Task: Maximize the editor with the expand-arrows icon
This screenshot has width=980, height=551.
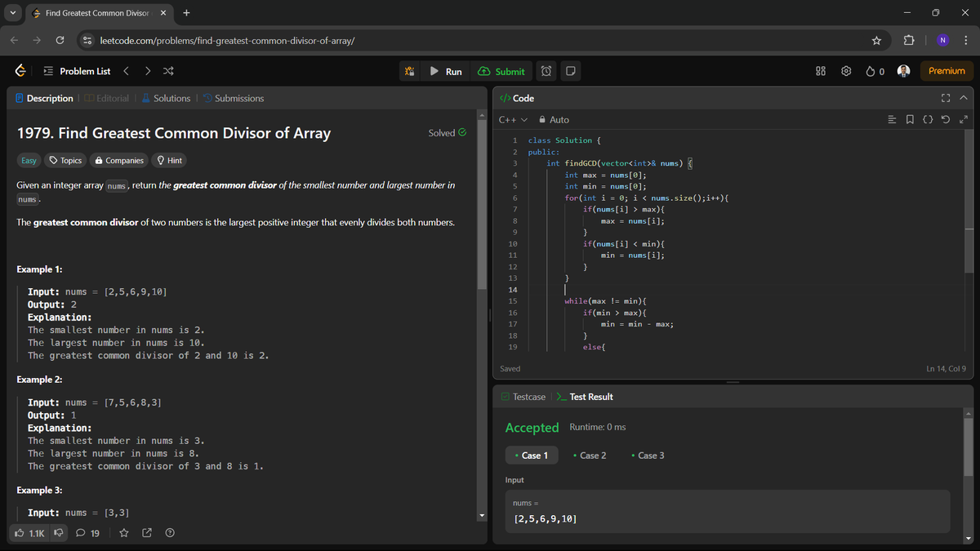Action: click(x=964, y=120)
